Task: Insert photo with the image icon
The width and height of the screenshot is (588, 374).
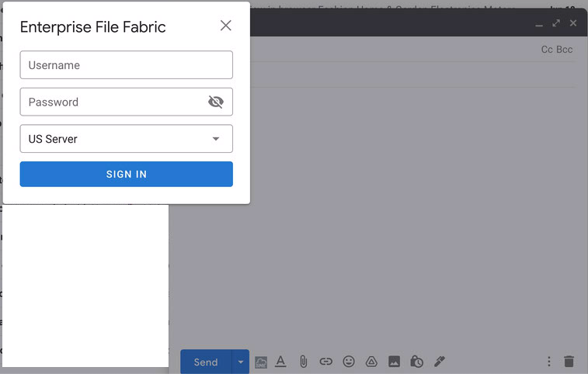Action: (394, 362)
